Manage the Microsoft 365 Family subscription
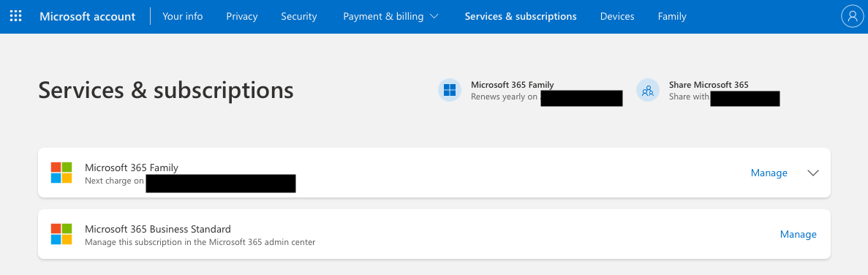The height and width of the screenshot is (275, 868). (x=769, y=173)
